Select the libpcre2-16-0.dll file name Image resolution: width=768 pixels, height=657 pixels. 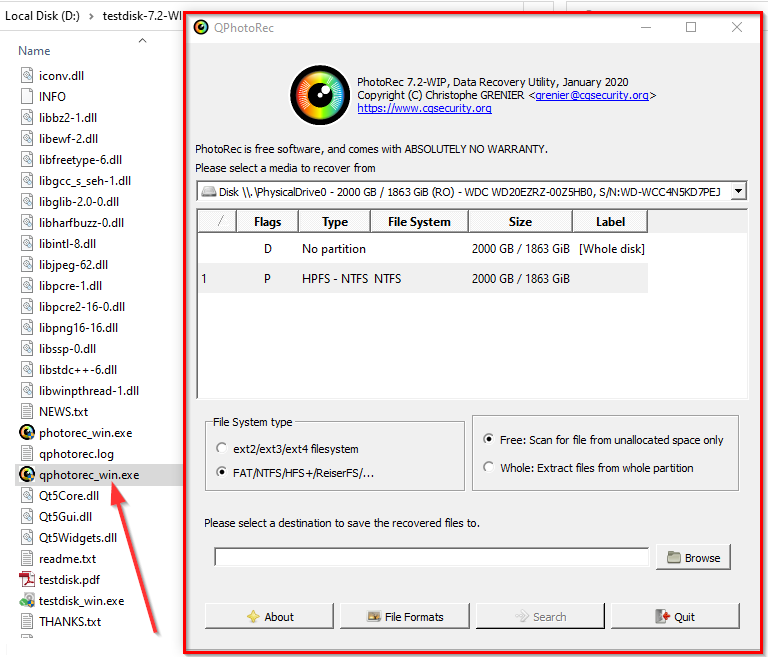pos(82,307)
